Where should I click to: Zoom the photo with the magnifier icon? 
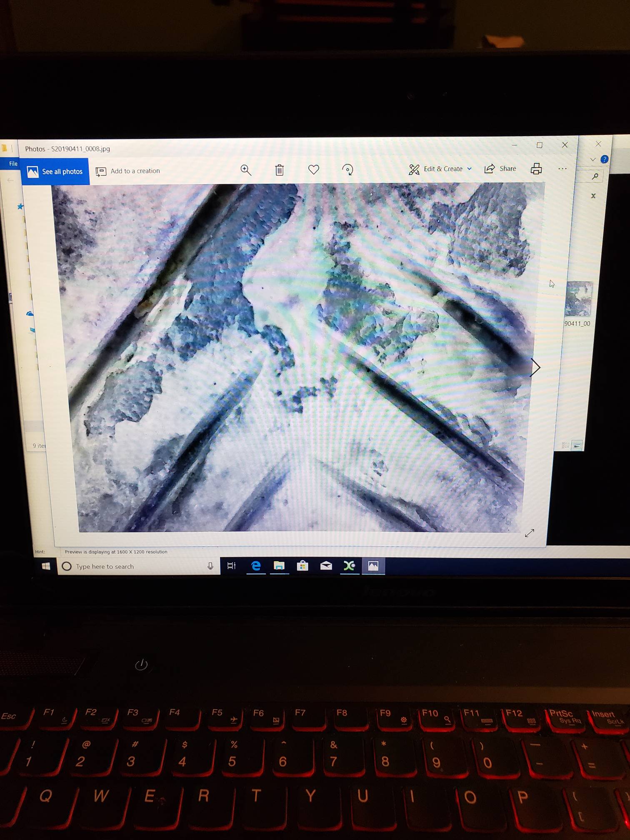(246, 170)
